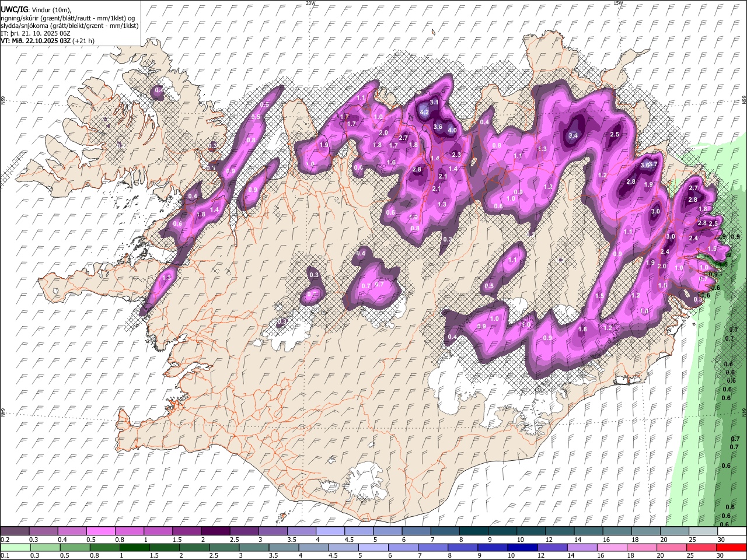Click the bright pink 0.5 swatch in upper legend
747x560 pixels.
[x=100, y=531]
